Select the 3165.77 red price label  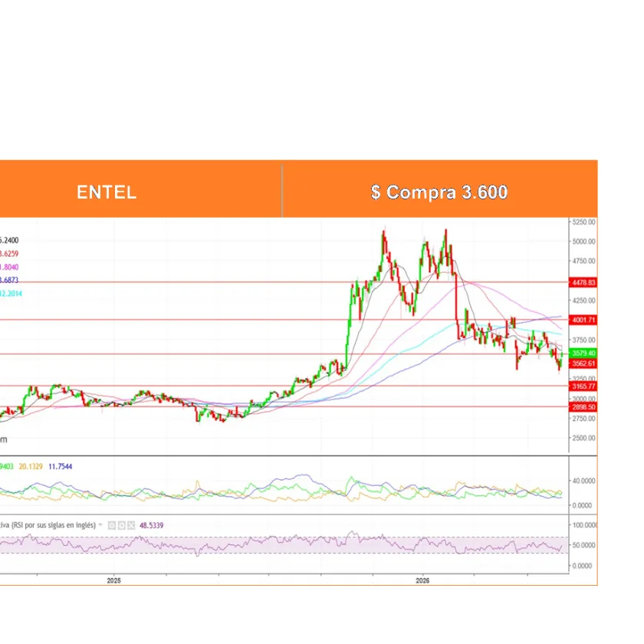(583, 386)
